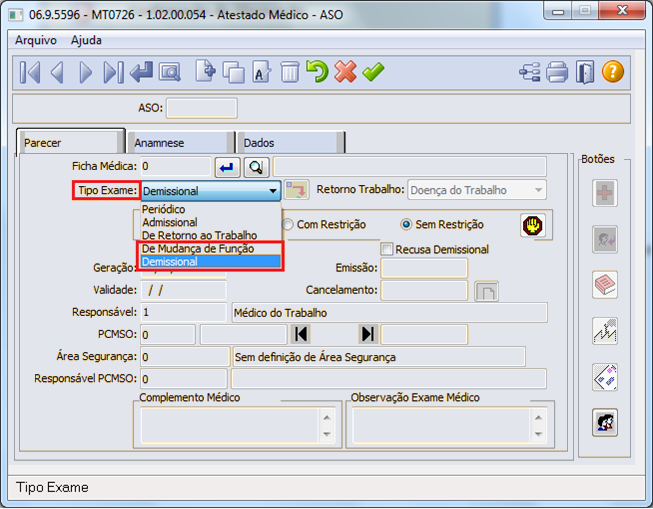Click the Responsável code field
Viewport: 653px width, 509px height.
(x=184, y=312)
